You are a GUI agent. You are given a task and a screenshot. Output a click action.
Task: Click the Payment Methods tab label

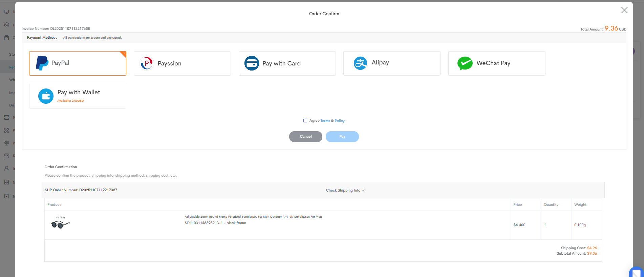(x=42, y=38)
